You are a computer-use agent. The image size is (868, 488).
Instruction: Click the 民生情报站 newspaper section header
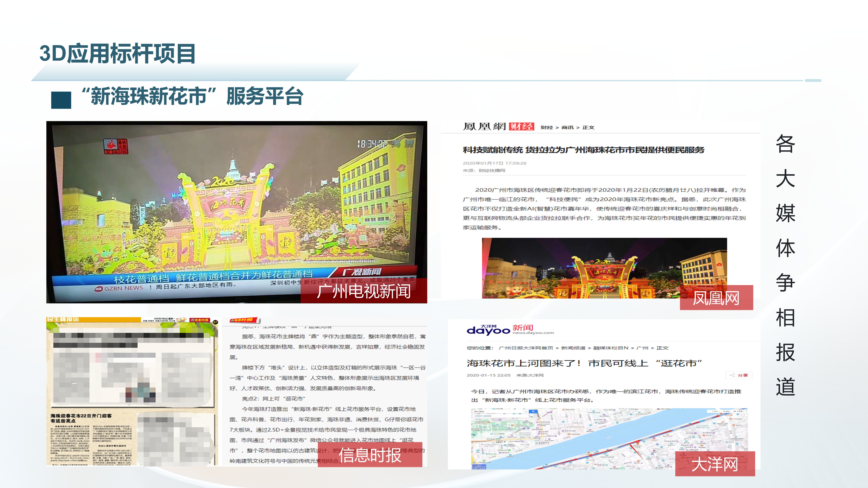(63, 320)
